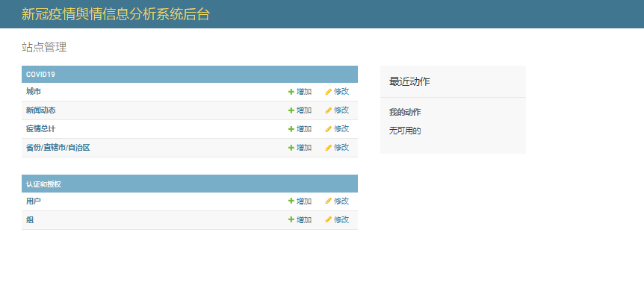Viewport: 644px width, 297px height.
Task: Click 增加 text link in 新闻动态 row
Action: coord(304,110)
